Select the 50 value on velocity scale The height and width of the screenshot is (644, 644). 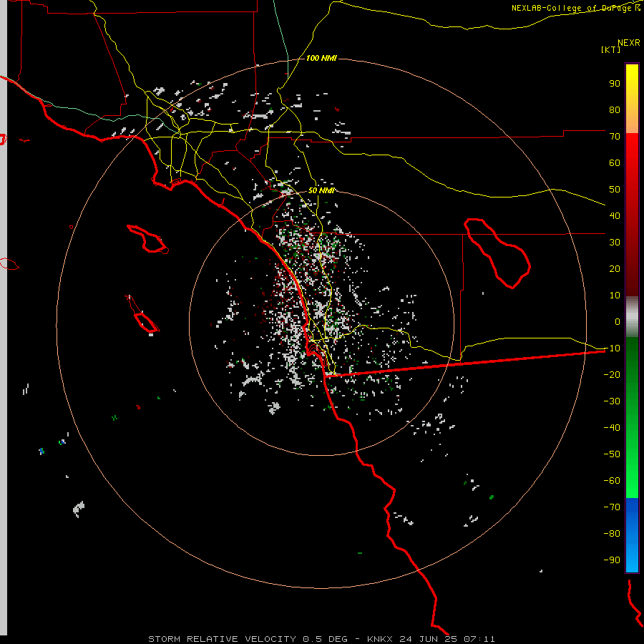tap(615, 190)
